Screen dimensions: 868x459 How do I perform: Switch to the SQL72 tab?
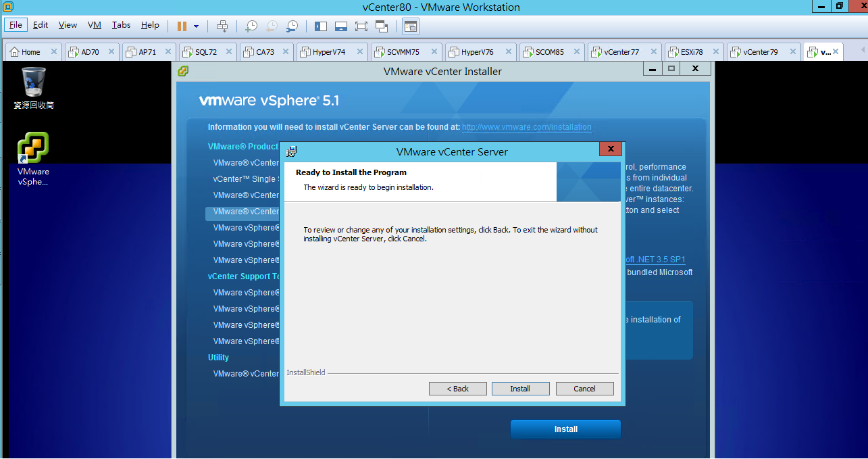coord(208,52)
